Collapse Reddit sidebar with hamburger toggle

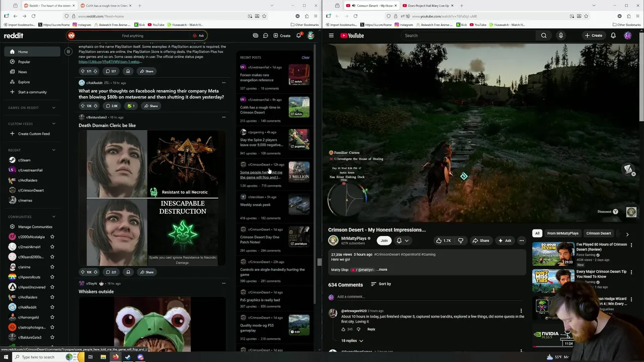(x=68, y=52)
